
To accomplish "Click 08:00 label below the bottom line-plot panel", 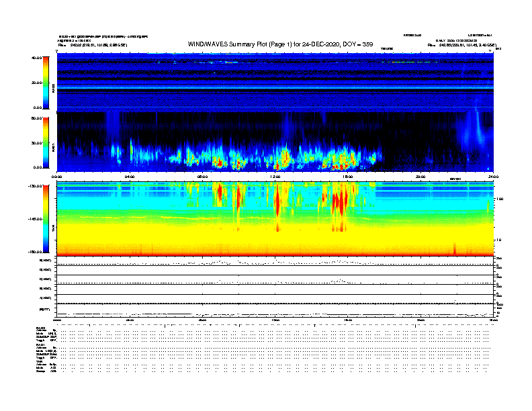I will click(202, 320).
